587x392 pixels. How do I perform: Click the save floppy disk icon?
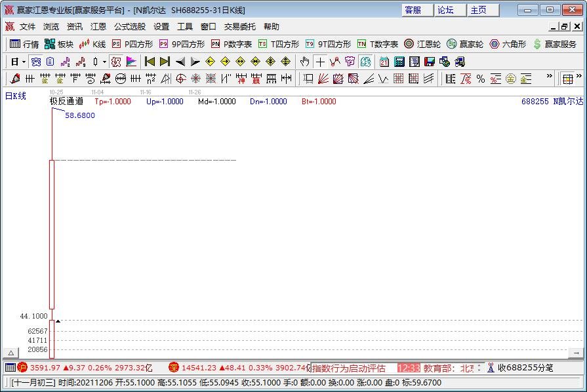430,62
